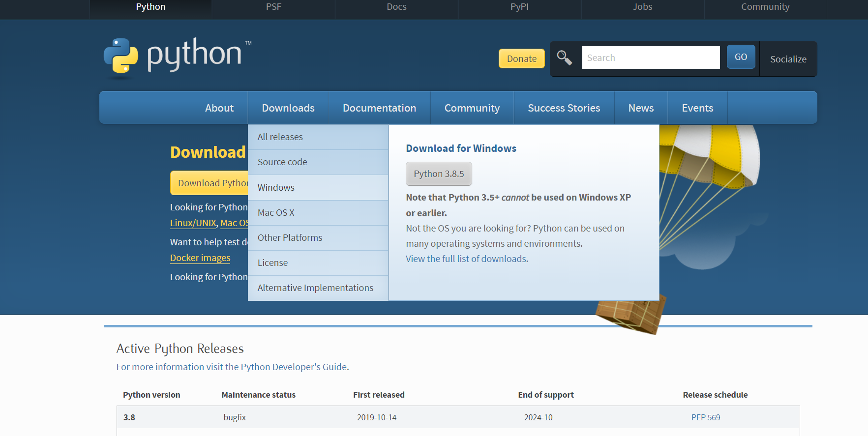This screenshot has height=436, width=868.
Task: Open the PSF tab in top bar
Action: [273, 7]
